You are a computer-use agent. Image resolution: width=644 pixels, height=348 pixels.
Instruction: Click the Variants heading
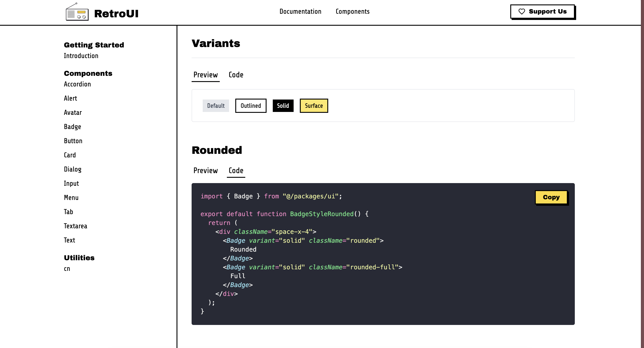[216, 43]
